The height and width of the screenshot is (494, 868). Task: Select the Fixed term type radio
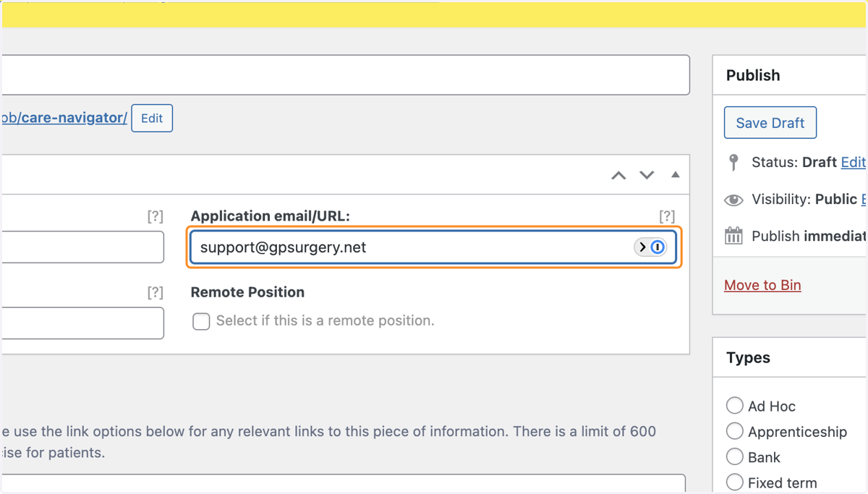coord(734,482)
